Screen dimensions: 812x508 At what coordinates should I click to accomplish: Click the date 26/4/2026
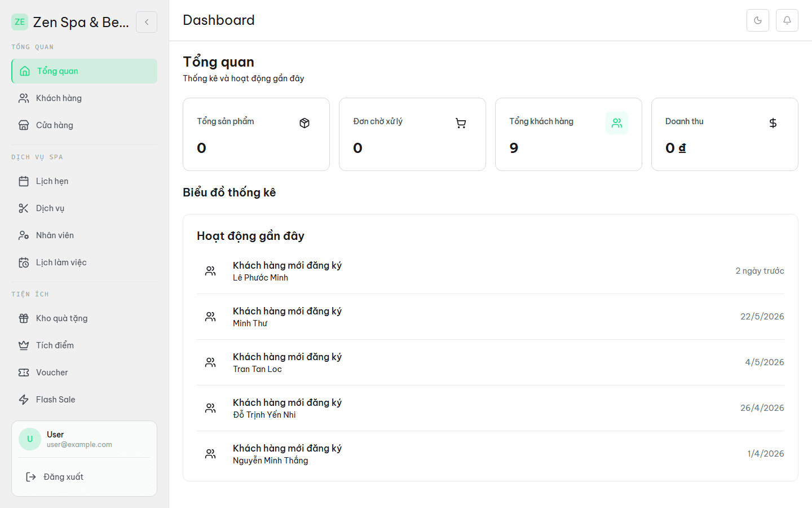click(762, 408)
